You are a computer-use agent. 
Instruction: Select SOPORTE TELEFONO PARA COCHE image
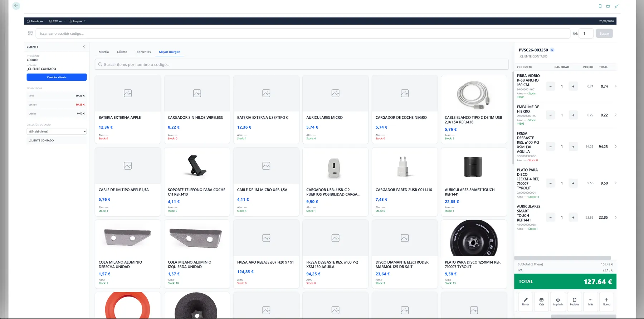(x=197, y=166)
